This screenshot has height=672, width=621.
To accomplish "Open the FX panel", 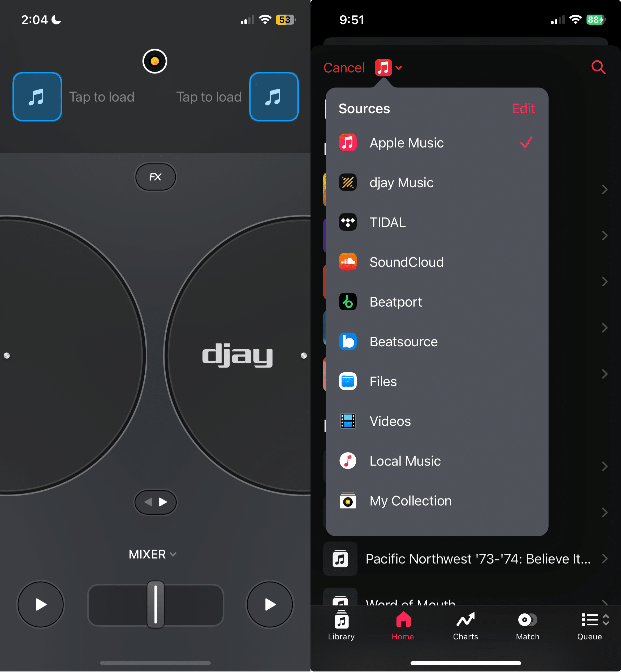I will [x=155, y=177].
